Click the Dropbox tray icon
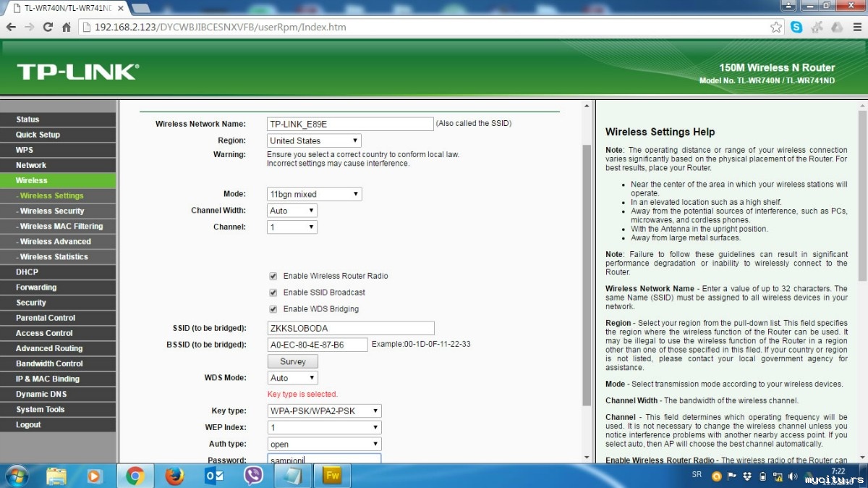Screen dimensions: 868x488 point(746,476)
